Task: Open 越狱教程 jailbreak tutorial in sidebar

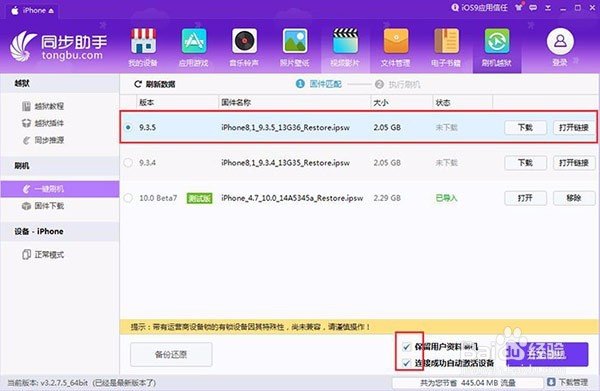Action: tap(43, 106)
